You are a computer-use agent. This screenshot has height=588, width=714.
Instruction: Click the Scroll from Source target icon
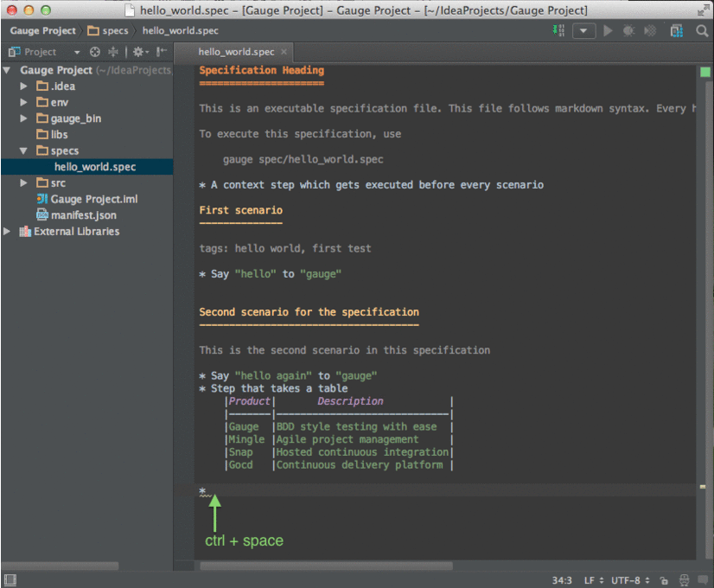95,52
